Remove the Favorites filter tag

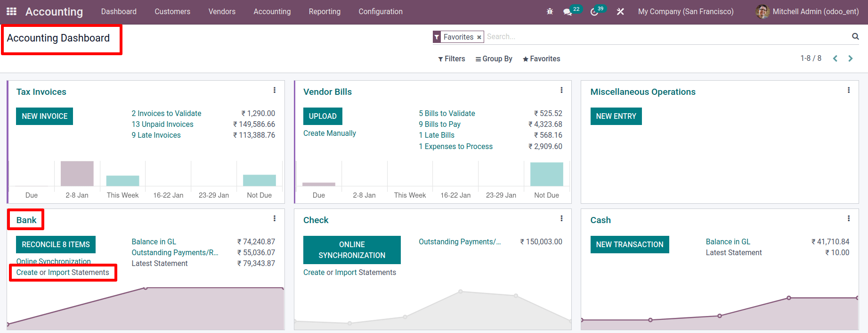click(x=479, y=37)
